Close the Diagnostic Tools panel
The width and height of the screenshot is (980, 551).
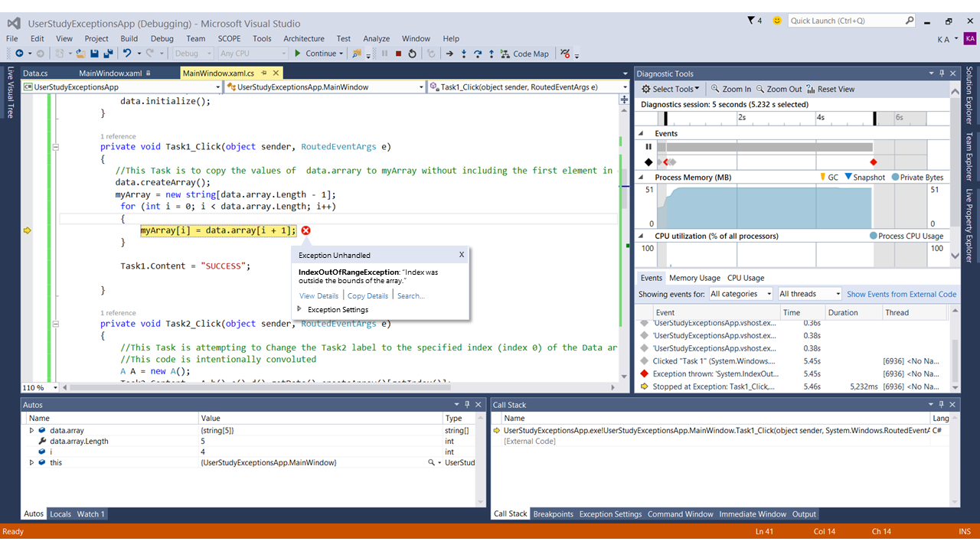953,73
